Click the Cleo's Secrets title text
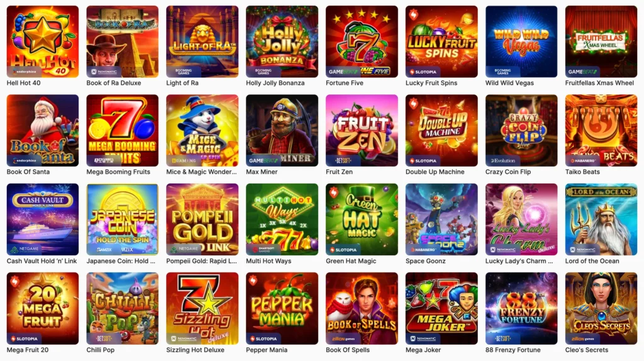Image resolution: width=644 pixels, height=361 pixels. coord(587,350)
